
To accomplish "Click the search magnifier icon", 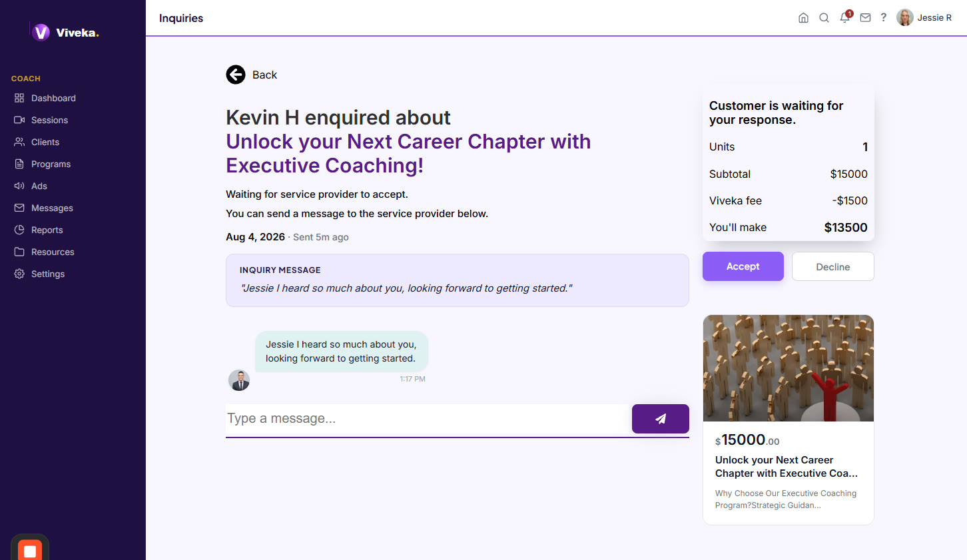I will 824,18.
